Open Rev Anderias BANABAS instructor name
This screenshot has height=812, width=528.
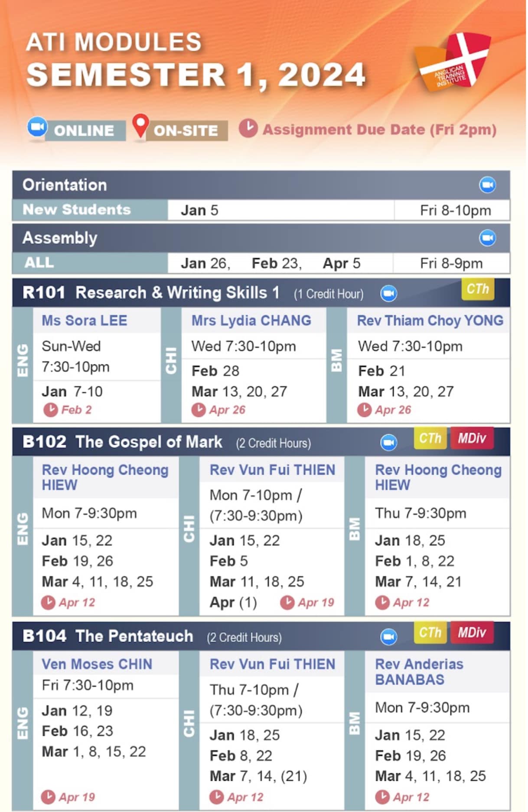(x=419, y=672)
